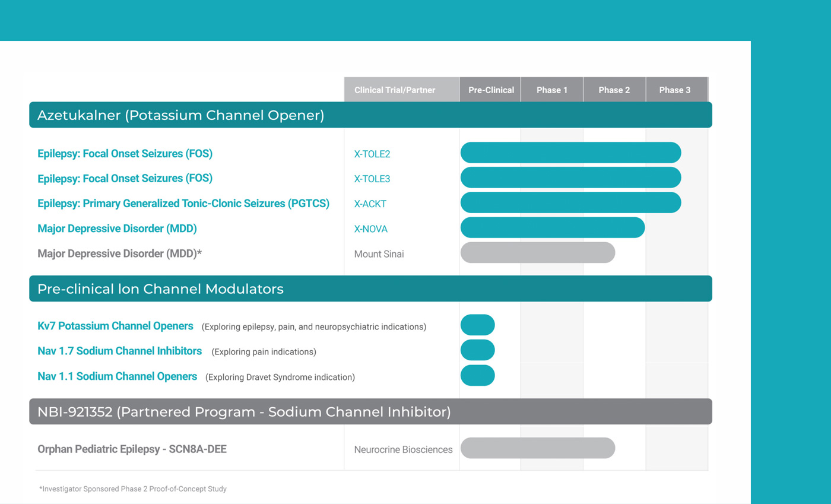Open the Nav 1.1 Sodium Channel Openers link
This screenshot has width=831, height=504.
(x=117, y=376)
